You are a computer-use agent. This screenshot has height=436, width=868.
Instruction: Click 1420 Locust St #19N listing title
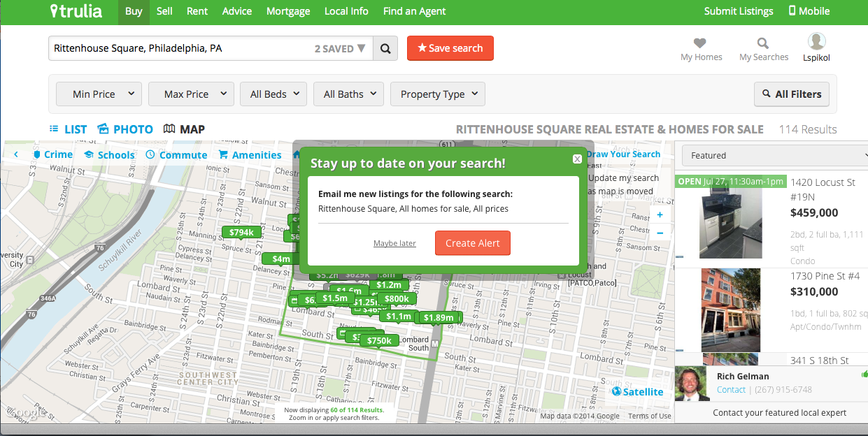pos(823,189)
